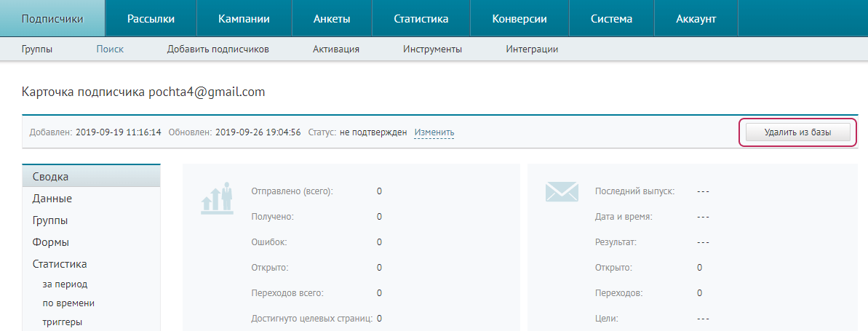868x331 pixels.
Task: Switch to the Рассылки tab
Action: [x=151, y=18]
